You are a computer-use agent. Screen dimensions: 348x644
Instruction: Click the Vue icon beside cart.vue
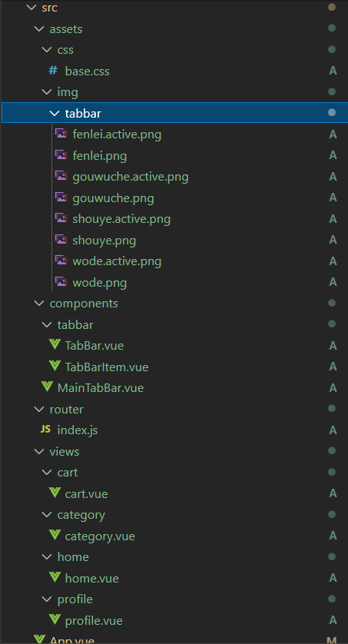tap(55, 493)
